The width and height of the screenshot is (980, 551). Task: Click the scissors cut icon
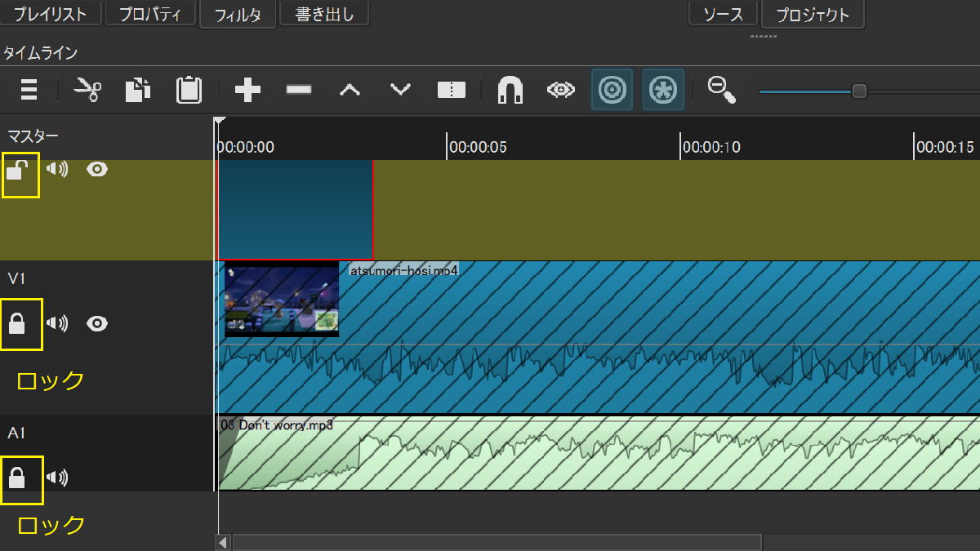click(x=87, y=90)
